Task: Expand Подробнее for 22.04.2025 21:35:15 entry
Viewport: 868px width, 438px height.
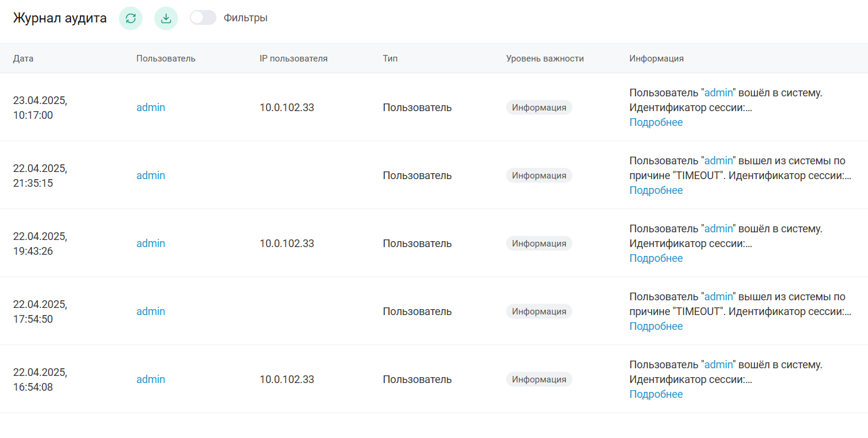Action: coord(656,190)
